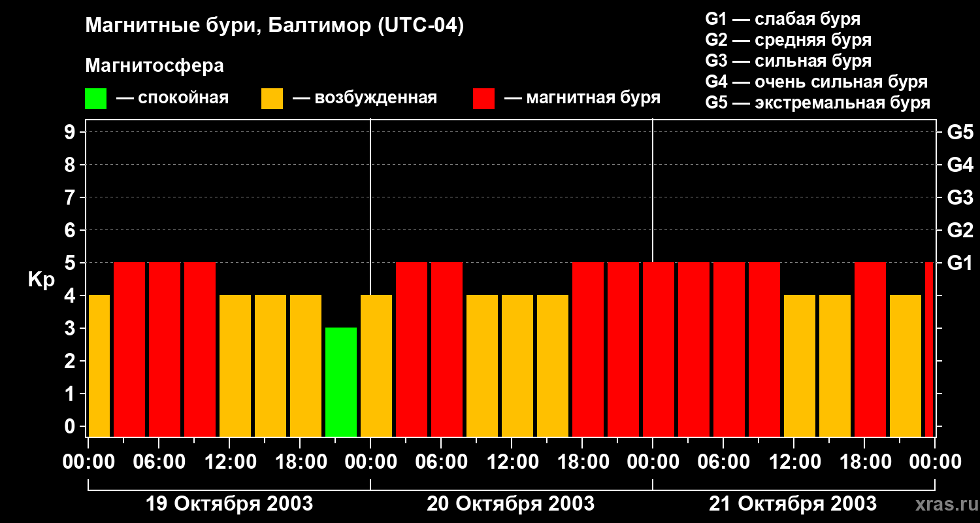This screenshot has height=523, width=980.
Task: Click the '19 Октября 2003' date label
Action: tap(229, 504)
